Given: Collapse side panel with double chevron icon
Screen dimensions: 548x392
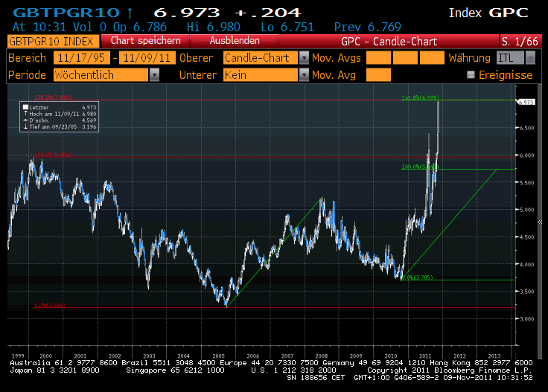Looking at the screenshot, I should pyautogui.click(x=540, y=222).
